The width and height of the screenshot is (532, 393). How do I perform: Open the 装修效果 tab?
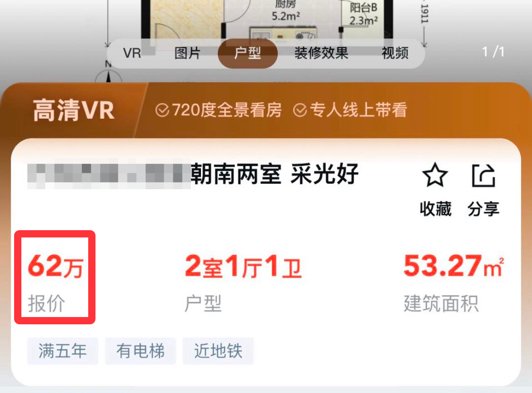click(321, 53)
